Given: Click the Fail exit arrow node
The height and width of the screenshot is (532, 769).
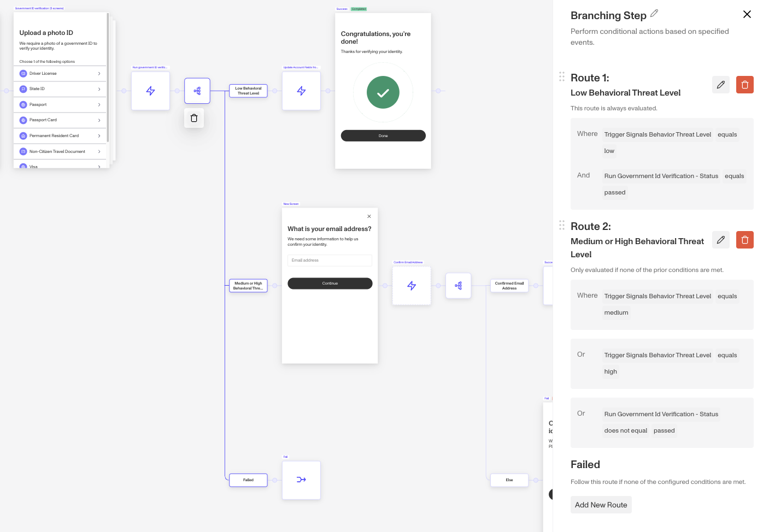Looking at the screenshot, I should pos(301,480).
